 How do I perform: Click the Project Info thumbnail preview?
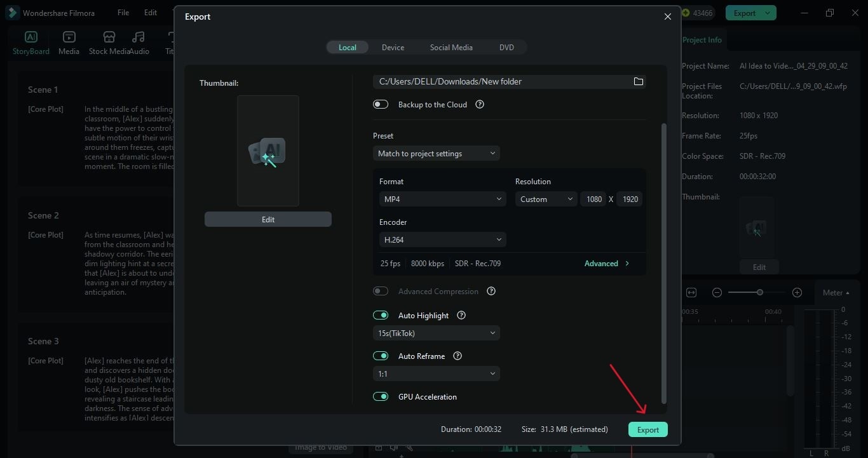coord(757,227)
